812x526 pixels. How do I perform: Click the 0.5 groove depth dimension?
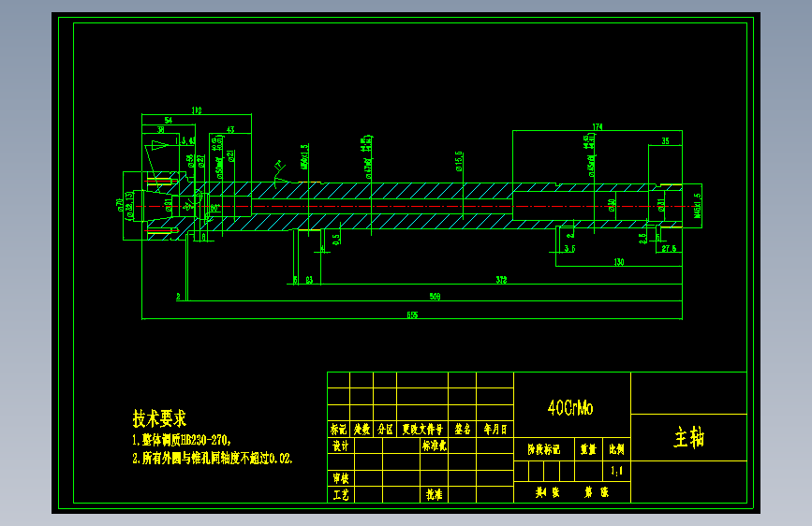coord(336,240)
